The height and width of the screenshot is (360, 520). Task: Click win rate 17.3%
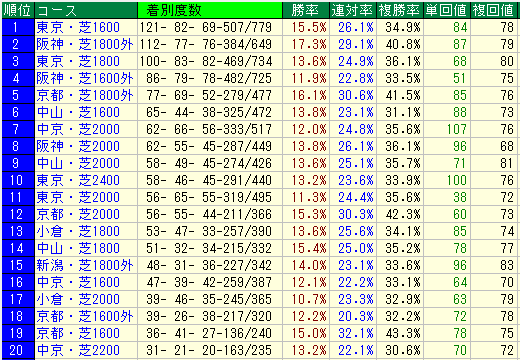309,44
